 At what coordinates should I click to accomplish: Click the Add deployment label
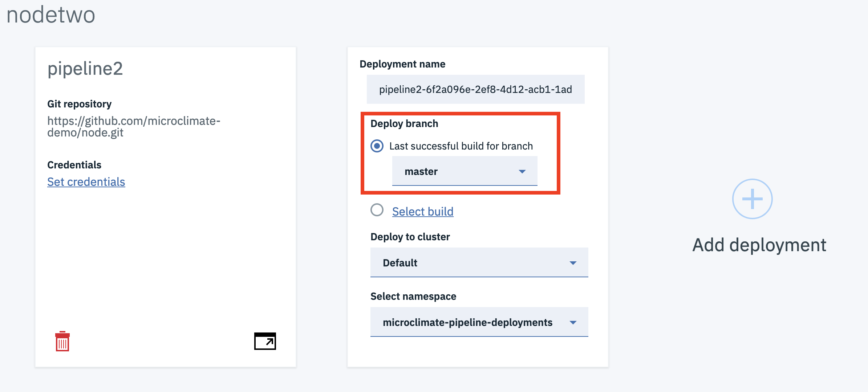click(x=759, y=245)
